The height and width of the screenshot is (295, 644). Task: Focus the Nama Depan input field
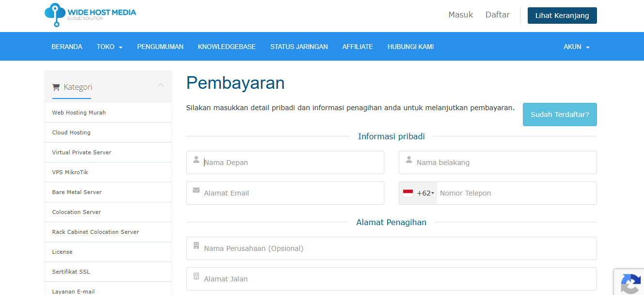pyautogui.click(x=285, y=163)
